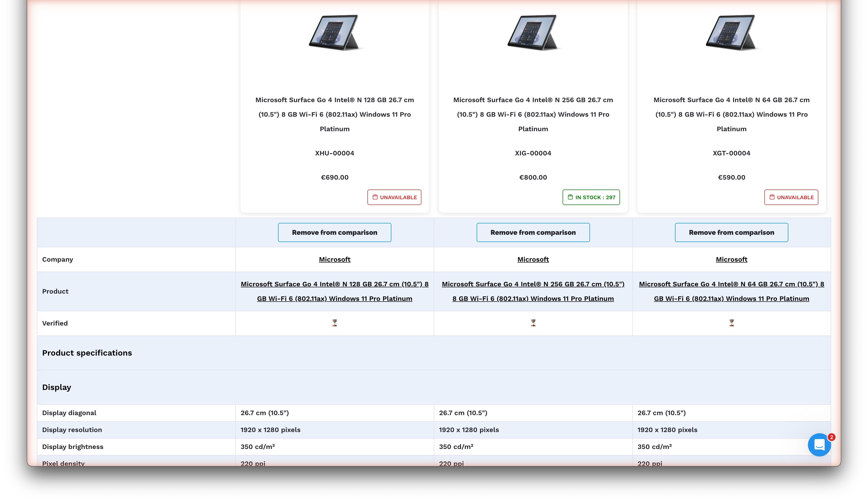The width and height of the screenshot is (868, 502).
Task: Click the IN STOCK : 297 badge
Action: 591,197
